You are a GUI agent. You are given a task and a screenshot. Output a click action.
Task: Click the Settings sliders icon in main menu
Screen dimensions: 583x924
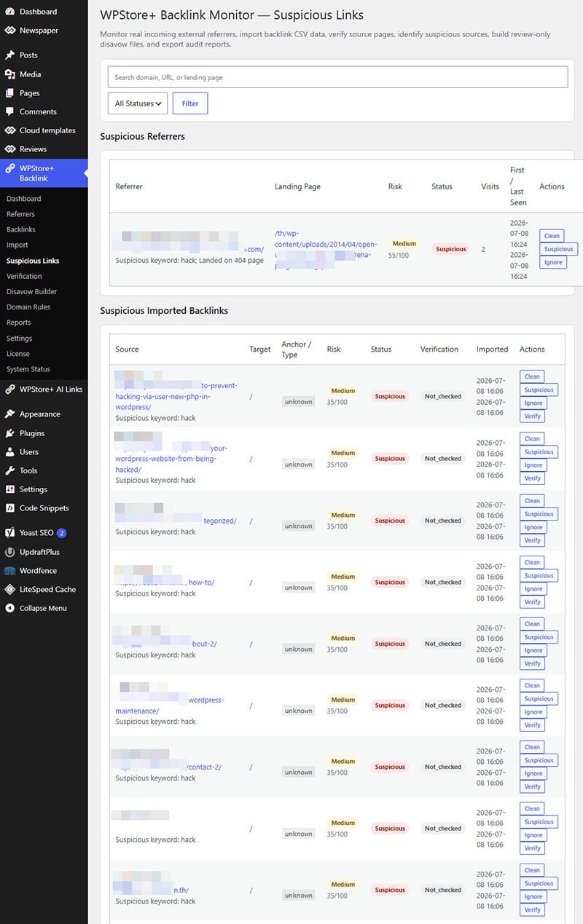point(9,489)
